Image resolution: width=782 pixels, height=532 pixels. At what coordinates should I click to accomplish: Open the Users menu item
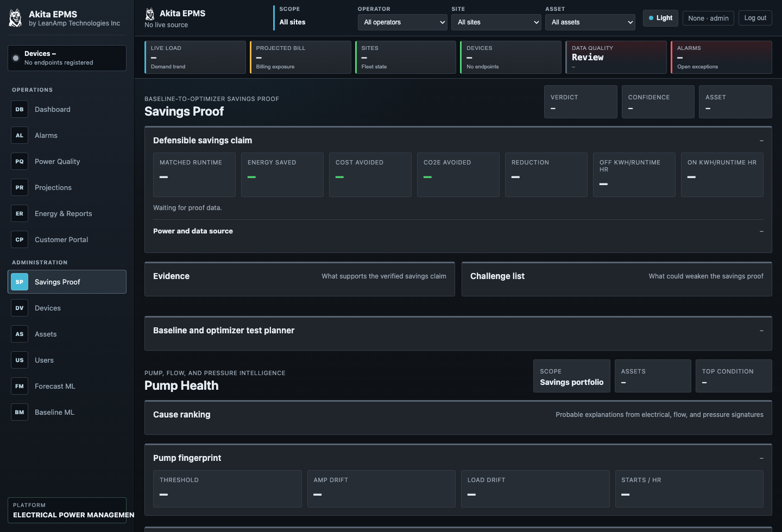(67, 360)
